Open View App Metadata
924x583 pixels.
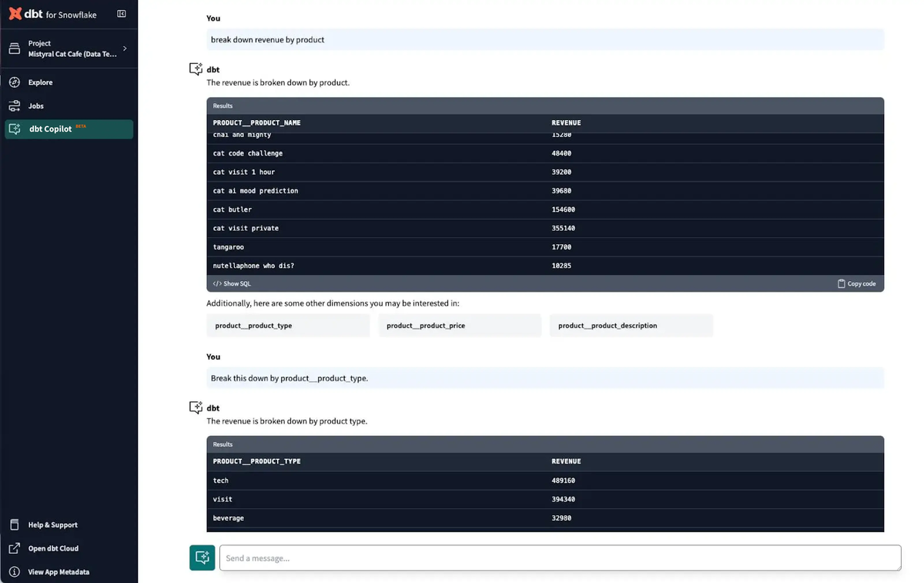click(x=59, y=572)
